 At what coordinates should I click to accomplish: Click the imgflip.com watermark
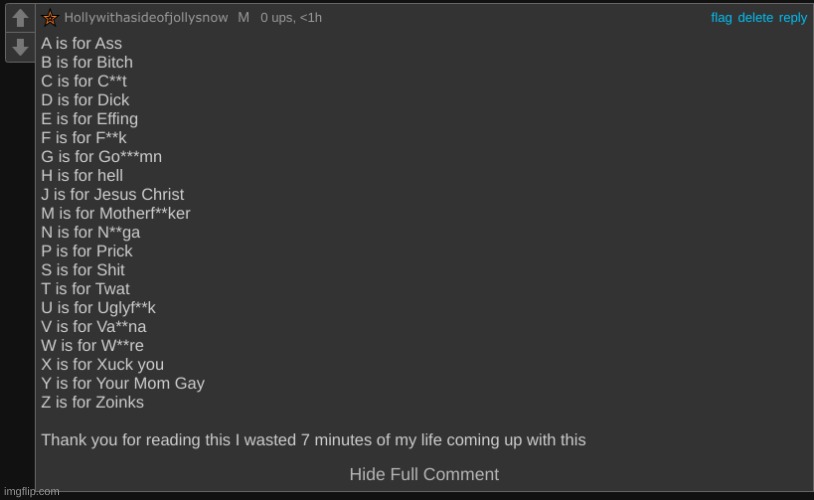(31, 491)
